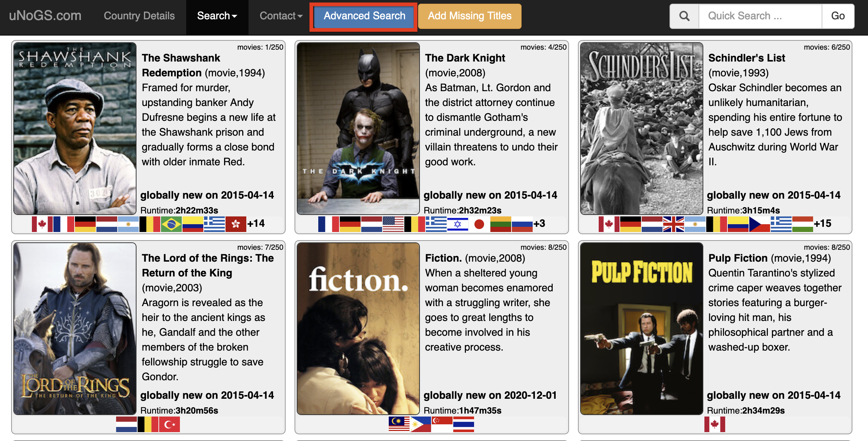Open Schindler's List poster image

[642, 128]
